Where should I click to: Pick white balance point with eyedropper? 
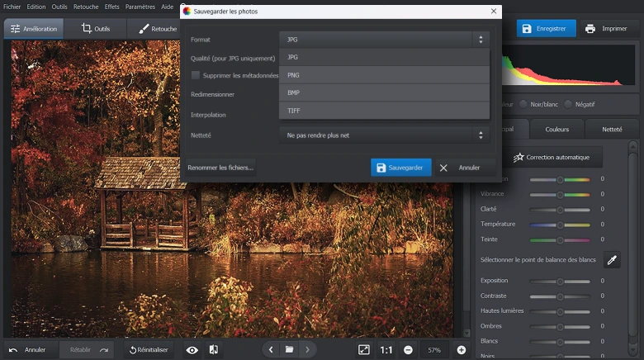tap(612, 260)
